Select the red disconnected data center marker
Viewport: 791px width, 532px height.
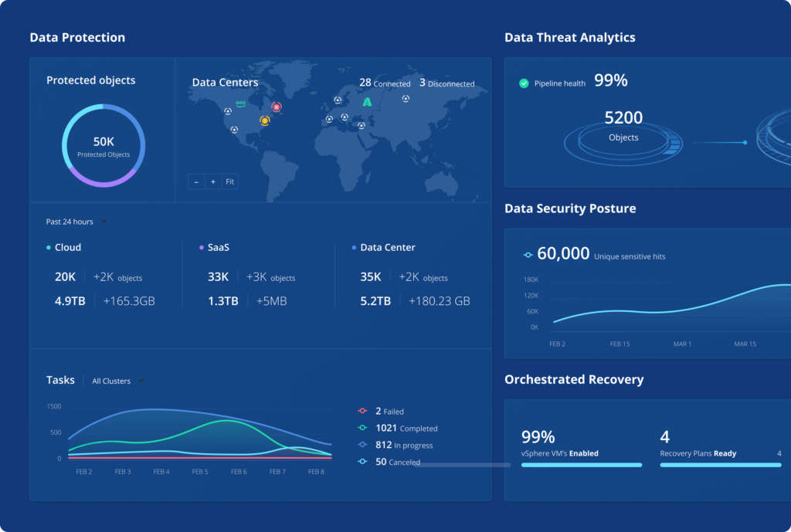(277, 107)
